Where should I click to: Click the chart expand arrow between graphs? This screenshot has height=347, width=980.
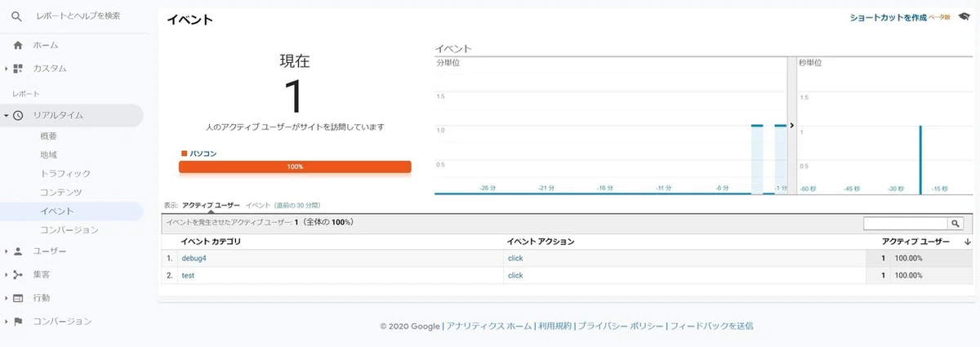[791, 126]
